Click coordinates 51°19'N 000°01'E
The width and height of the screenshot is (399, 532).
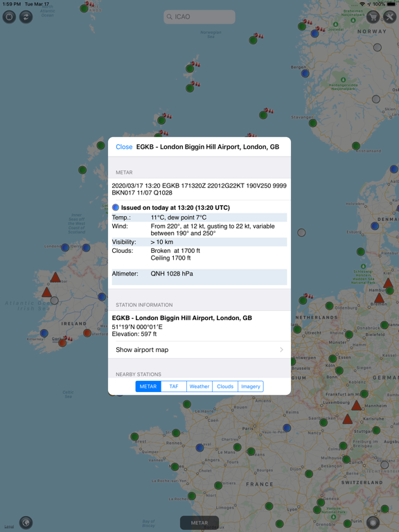coord(137,327)
